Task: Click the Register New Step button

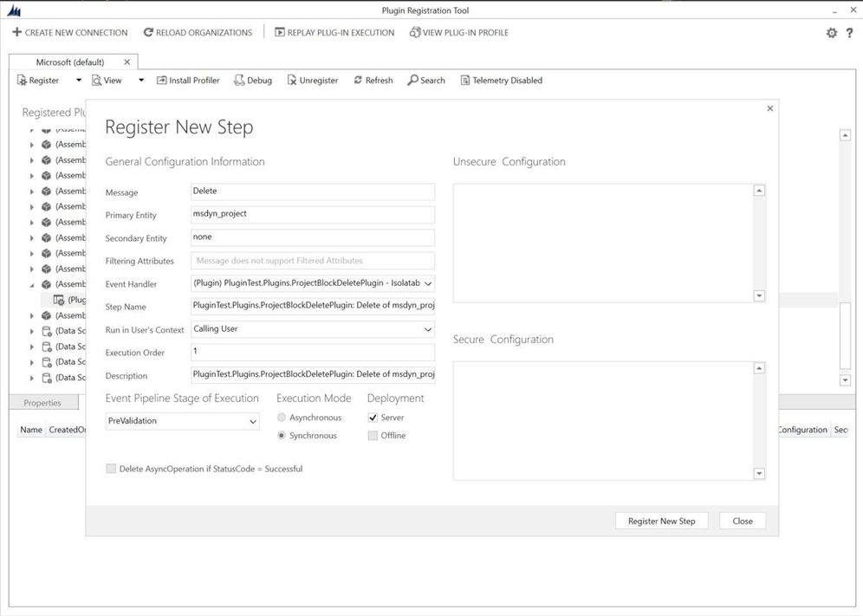Action: (x=662, y=521)
